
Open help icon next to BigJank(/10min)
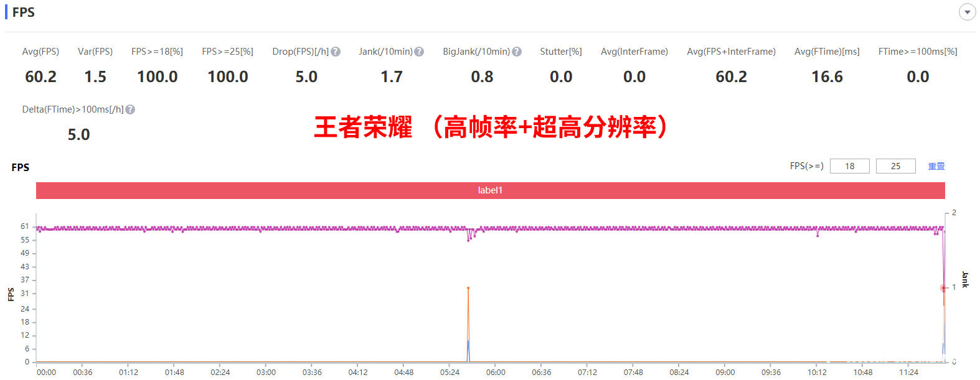(517, 52)
